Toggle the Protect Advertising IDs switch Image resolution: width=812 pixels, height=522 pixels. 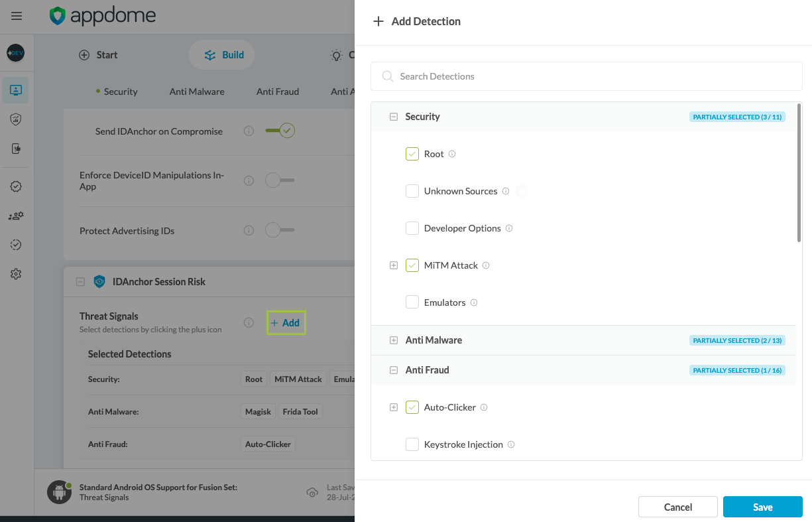[279, 231]
